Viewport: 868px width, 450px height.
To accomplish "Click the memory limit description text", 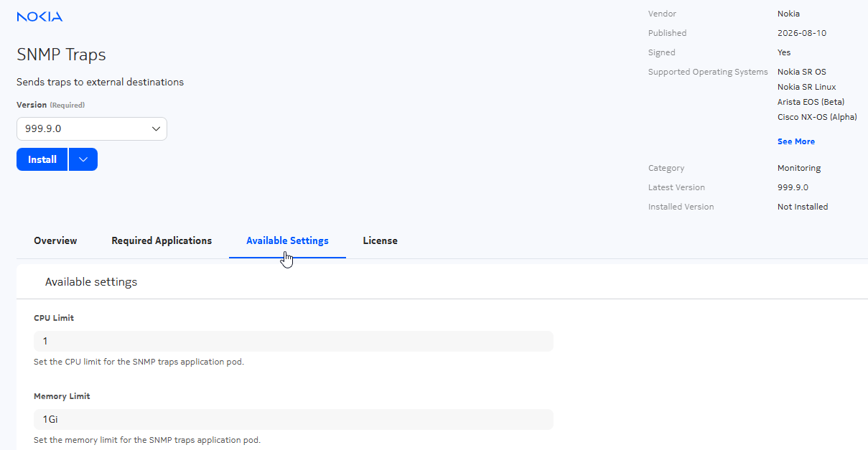I will tap(147, 440).
